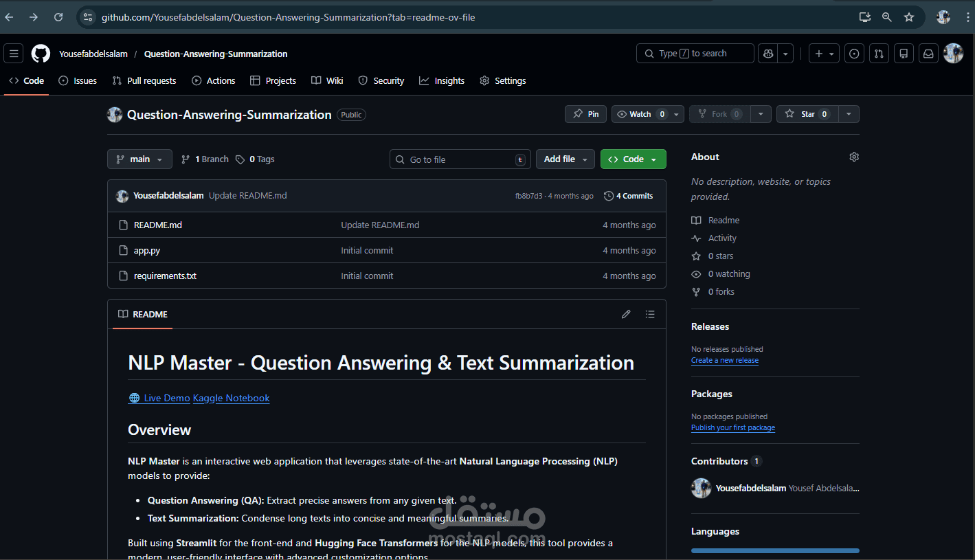
Task: Open Update README.md message in README.md row
Action: click(x=380, y=225)
